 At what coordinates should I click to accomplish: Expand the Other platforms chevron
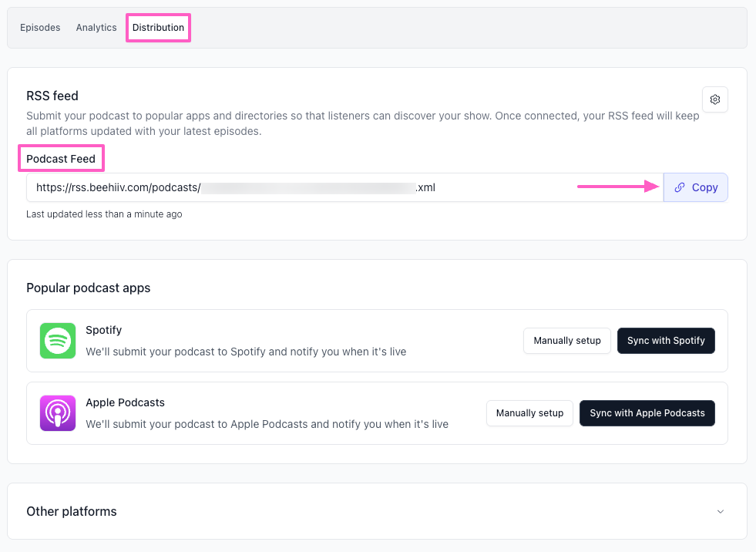720,511
